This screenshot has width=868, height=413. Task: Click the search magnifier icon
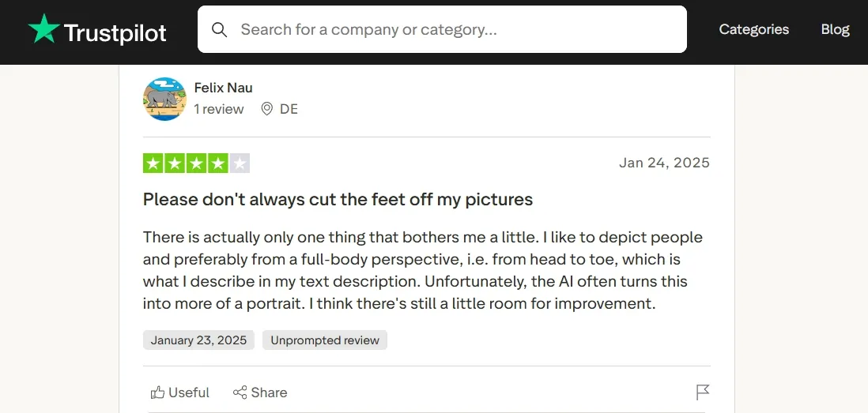pos(219,30)
